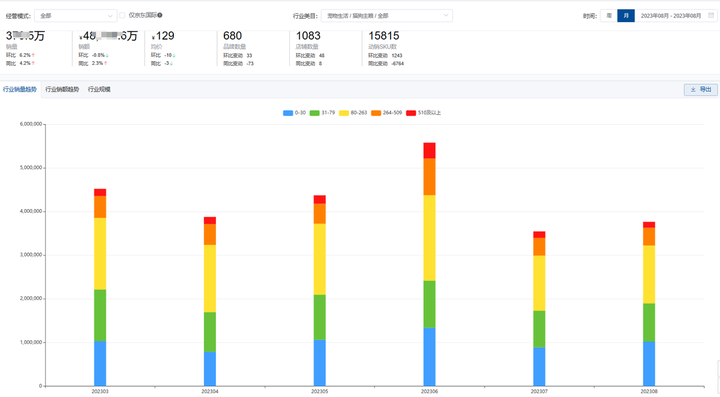Viewport: 720px width, 397px height.
Task: Switch to the 行业销量趋势 tab
Action: click(x=20, y=89)
